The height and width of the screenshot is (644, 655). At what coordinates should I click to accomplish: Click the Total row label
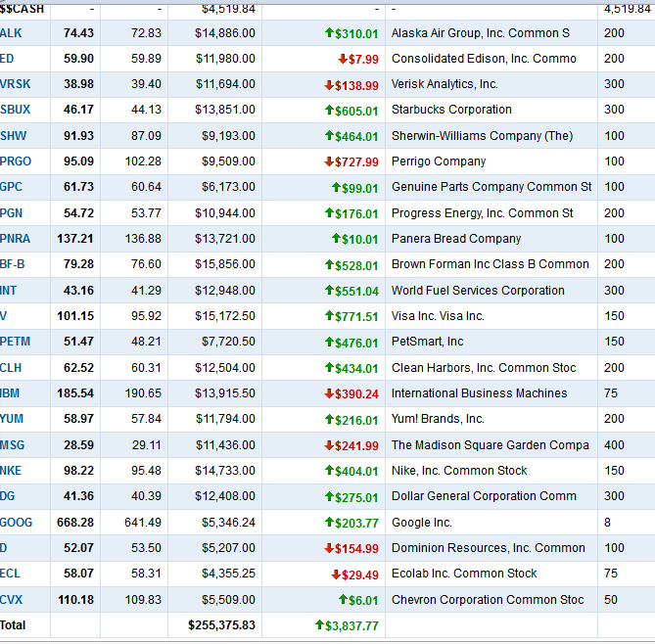click(x=13, y=624)
